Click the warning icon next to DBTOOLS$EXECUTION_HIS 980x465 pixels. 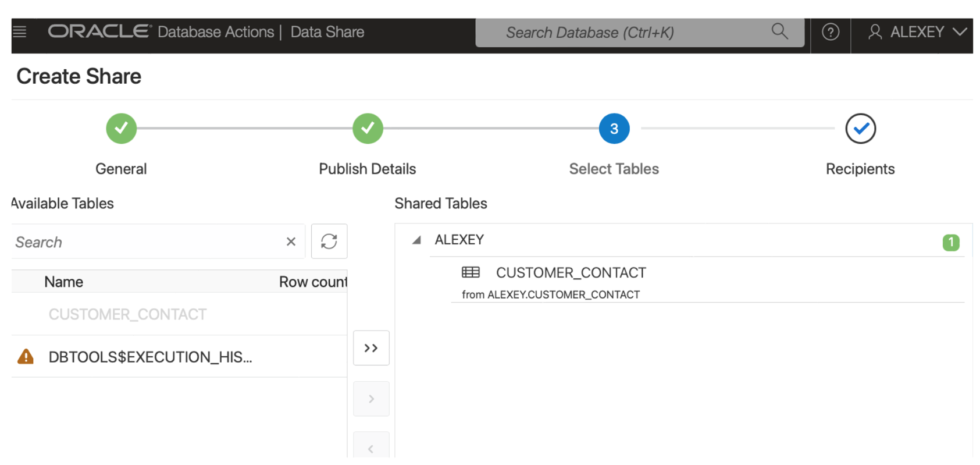[24, 357]
